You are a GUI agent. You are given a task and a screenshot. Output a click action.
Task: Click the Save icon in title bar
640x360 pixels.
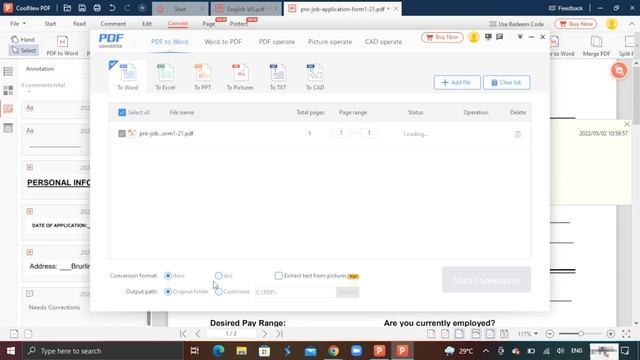click(82, 8)
